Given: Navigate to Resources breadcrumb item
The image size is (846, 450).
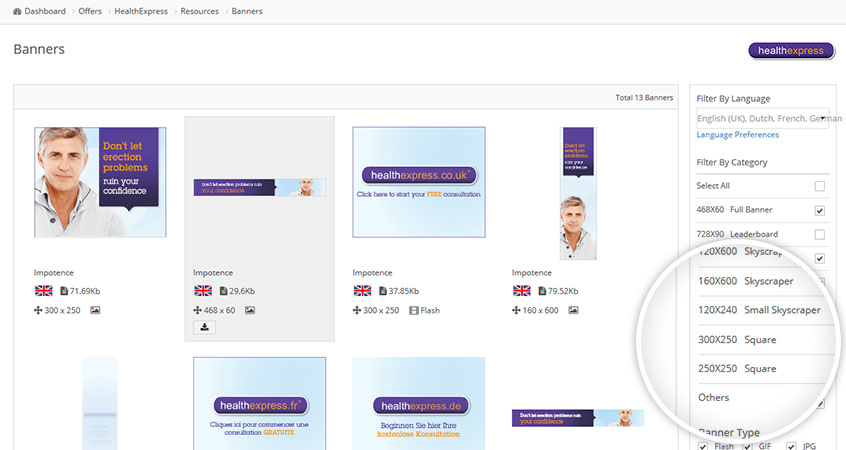Looking at the screenshot, I should pos(200,11).
